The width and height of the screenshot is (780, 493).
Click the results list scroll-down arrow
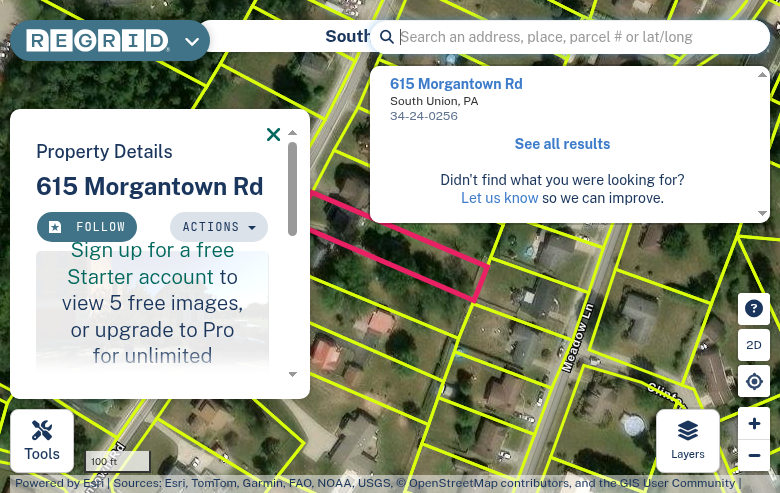coord(762,213)
